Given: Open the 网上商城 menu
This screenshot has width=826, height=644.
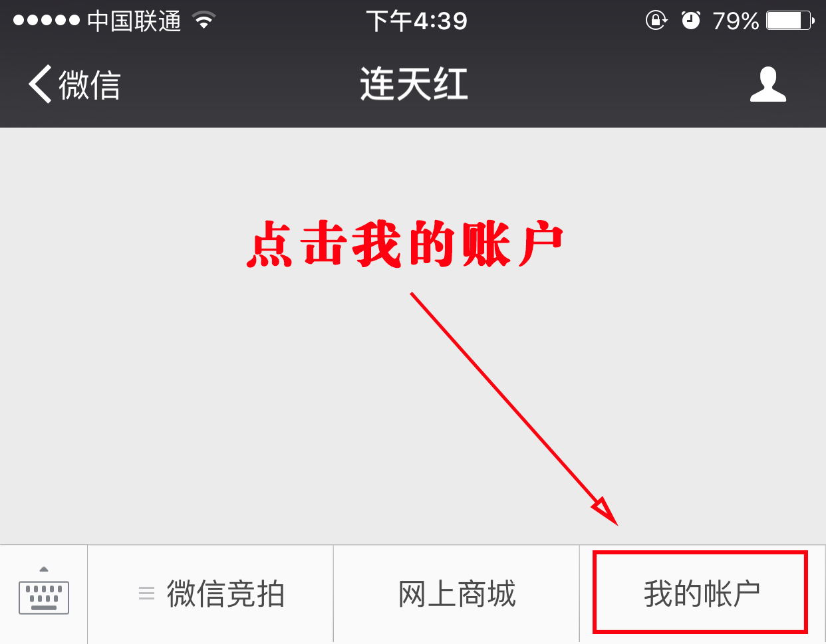Looking at the screenshot, I should tap(457, 593).
